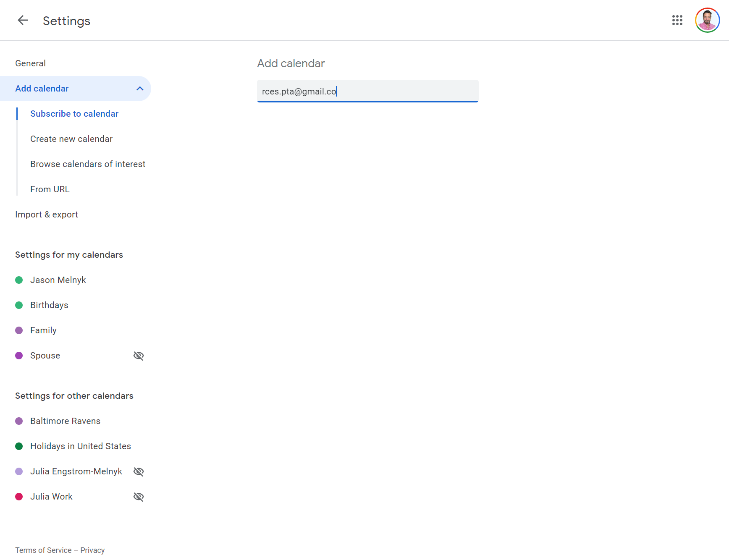Screen dimensions: 729x560
Task: Select Create new calendar option
Action: (x=71, y=139)
